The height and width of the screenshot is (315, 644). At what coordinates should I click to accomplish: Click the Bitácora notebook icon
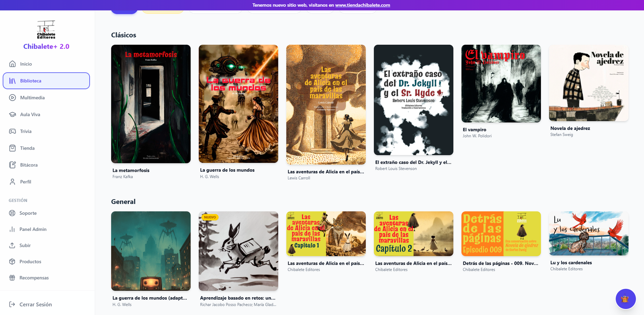pos(12,165)
